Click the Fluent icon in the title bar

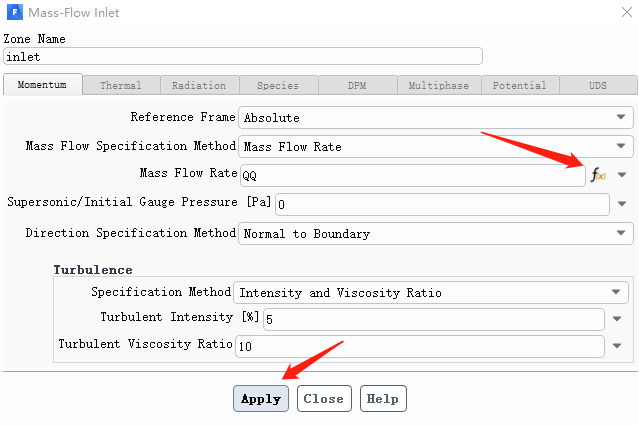tap(14, 14)
